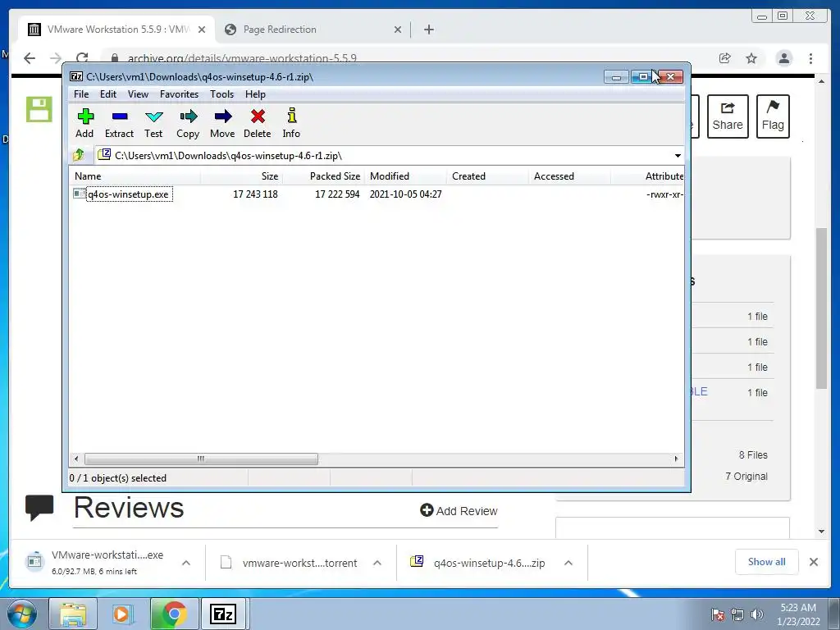This screenshot has width=840, height=630.
Task: Open the Chrome three-dot menu
Action: coord(810,58)
